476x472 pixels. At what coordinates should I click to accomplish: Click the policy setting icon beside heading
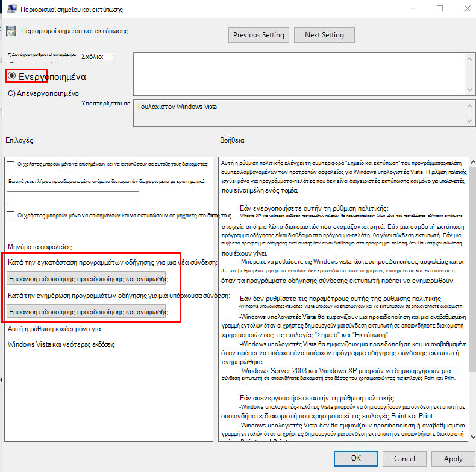coord(11,31)
